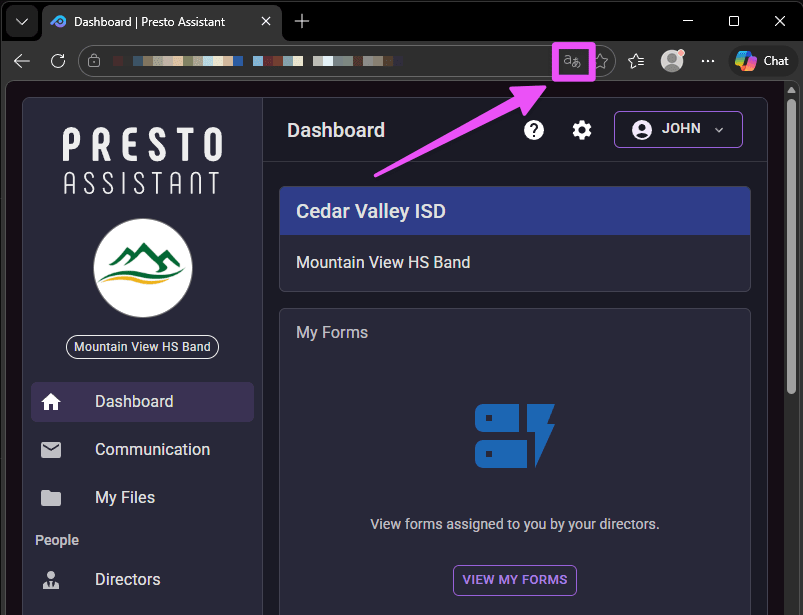Viewport: 803px width, 615px height.
Task: Add this page to favorites star
Action: click(x=601, y=61)
